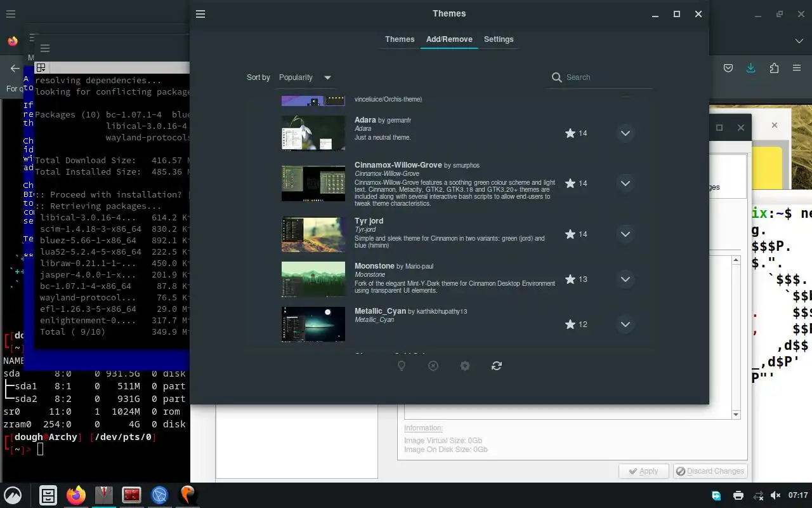812x508 pixels.
Task: Open the hamburger menu of the terminal window
Action: (x=44, y=48)
